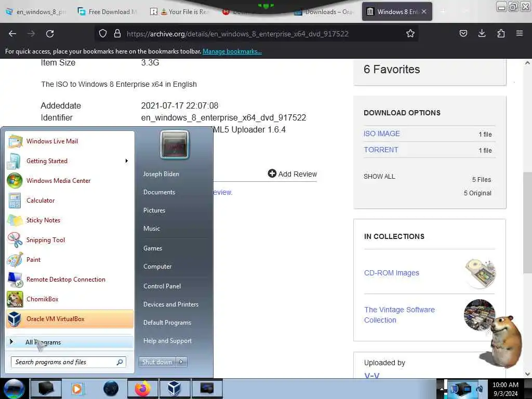
Task: Switch to Downloads – Oracle tab
Action: pos(323,12)
